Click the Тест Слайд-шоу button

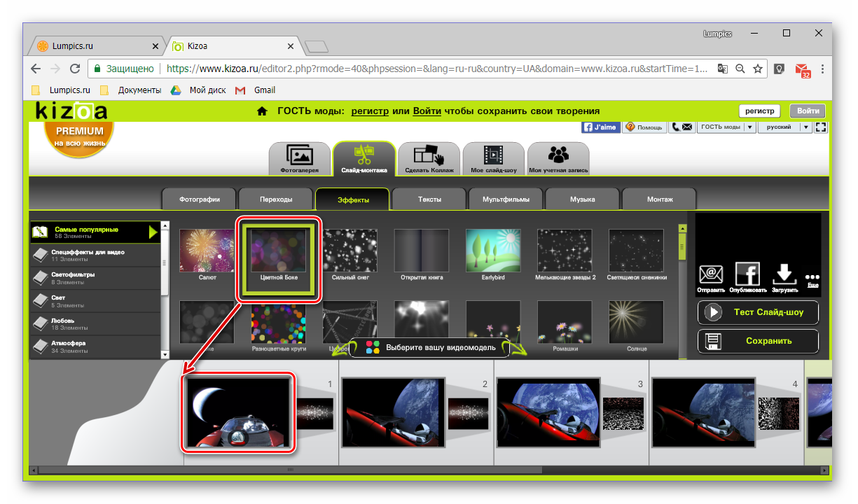tap(758, 312)
